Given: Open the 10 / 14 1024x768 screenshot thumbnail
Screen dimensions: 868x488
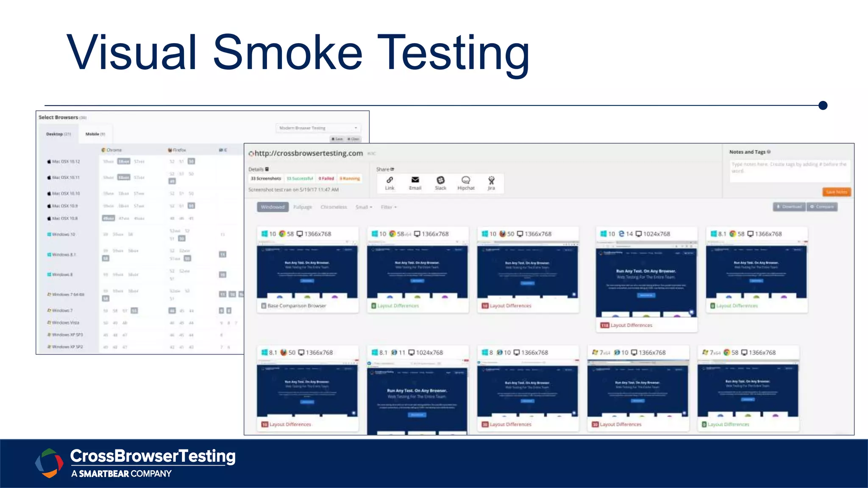Looking at the screenshot, I should click(x=646, y=280).
